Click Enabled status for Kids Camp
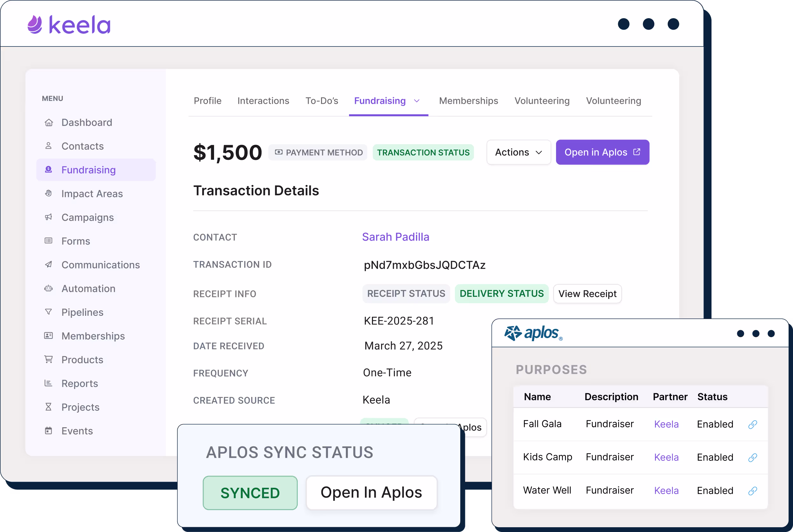Viewport: 793px width, 532px height. point(715,458)
